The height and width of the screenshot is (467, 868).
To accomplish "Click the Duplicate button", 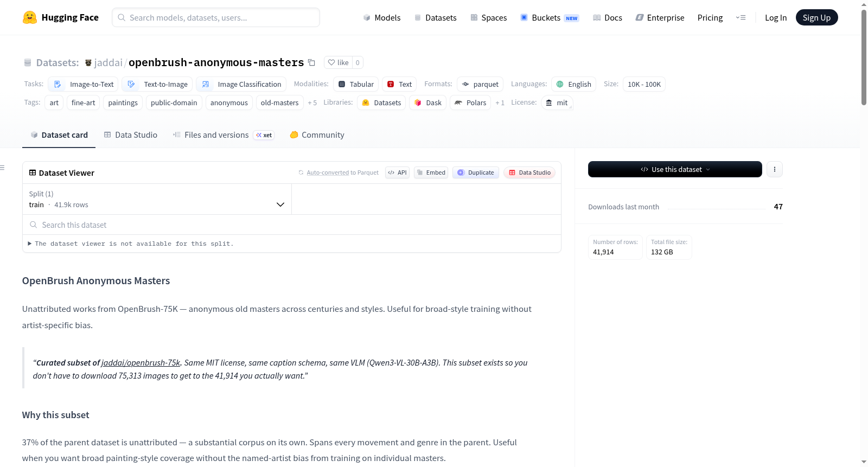I will pyautogui.click(x=475, y=172).
